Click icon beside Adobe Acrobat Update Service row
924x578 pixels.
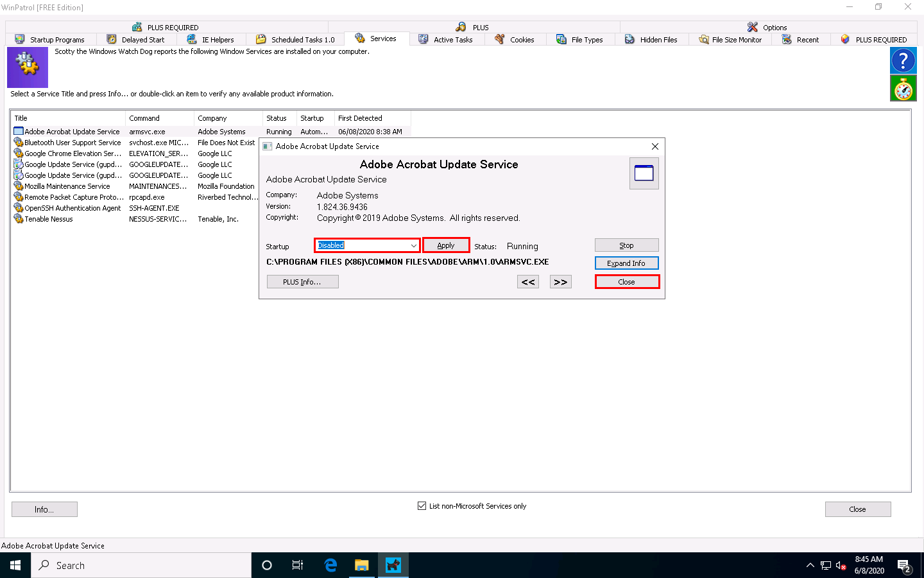[19, 132]
